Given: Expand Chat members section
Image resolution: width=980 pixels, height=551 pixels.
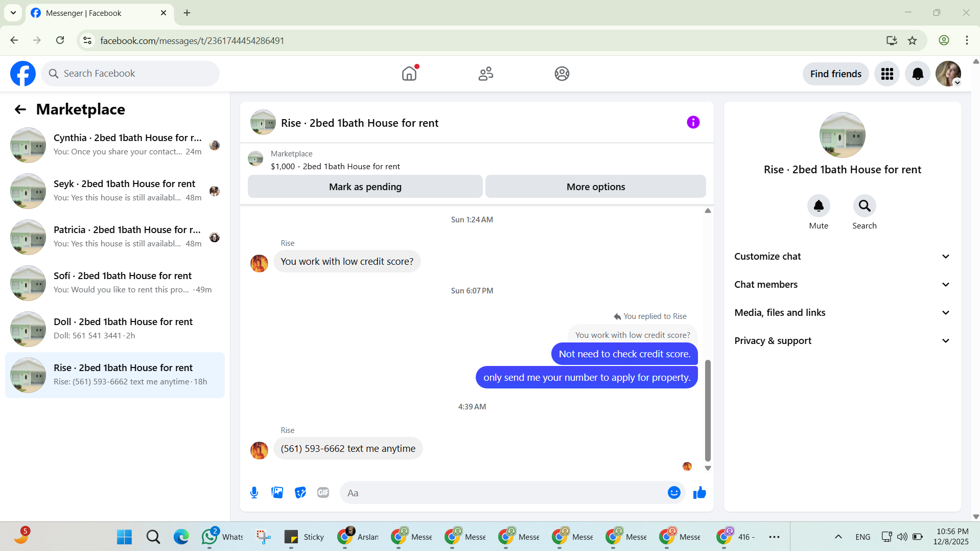Looking at the screenshot, I should pos(842,285).
